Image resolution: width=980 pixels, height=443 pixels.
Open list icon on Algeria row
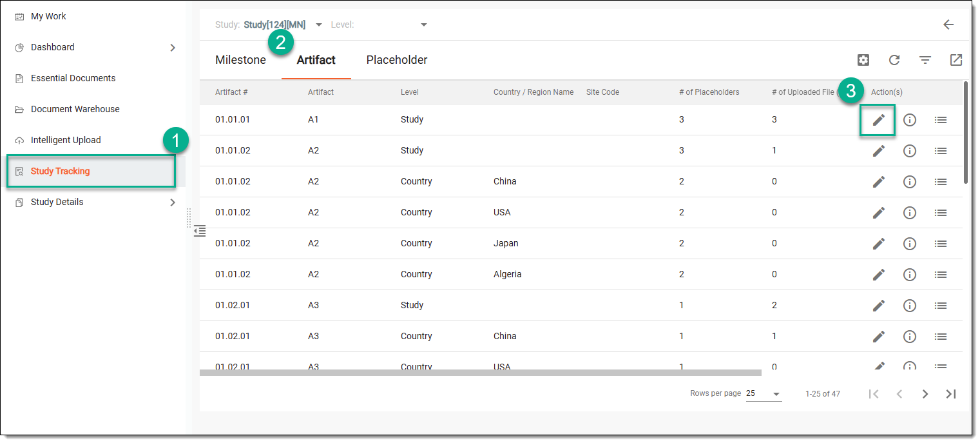coord(940,275)
